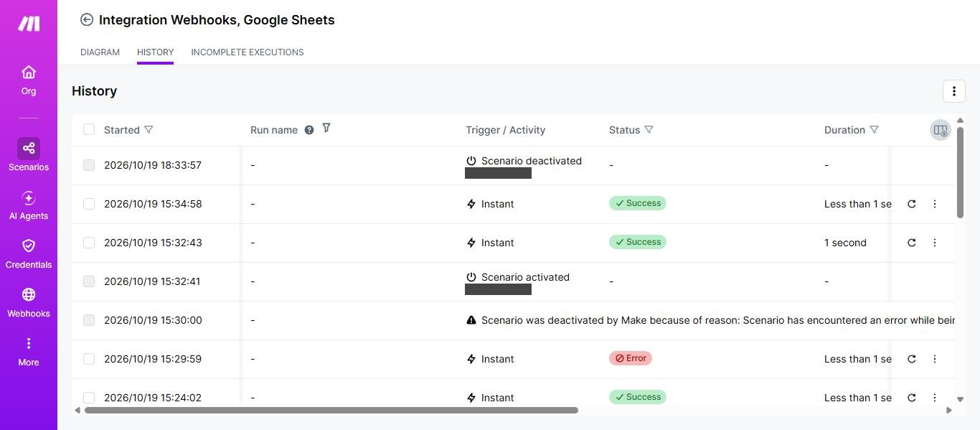Switch to the Diagram tab
The width and height of the screenshot is (980, 430).
(x=100, y=52)
